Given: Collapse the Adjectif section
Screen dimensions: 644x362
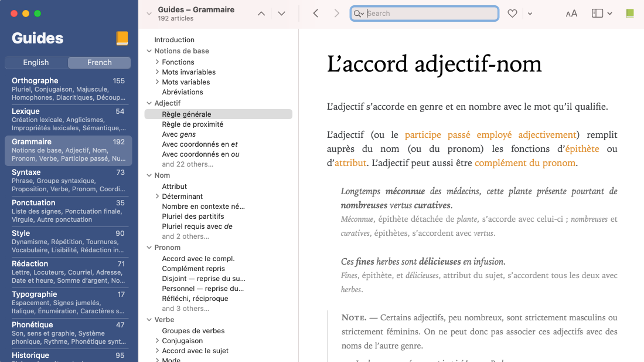Looking at the screenshot, I should (x=149, y=103).
